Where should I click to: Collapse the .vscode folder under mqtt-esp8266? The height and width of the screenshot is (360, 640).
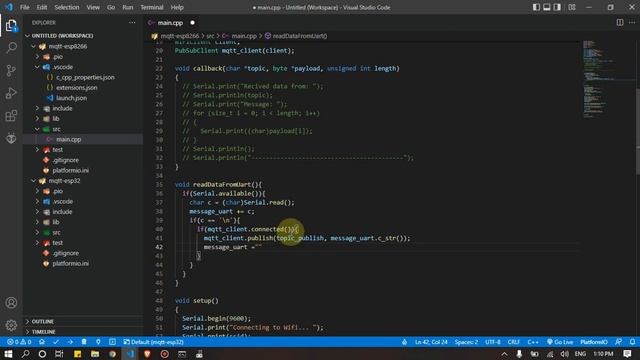click(83, 67)
